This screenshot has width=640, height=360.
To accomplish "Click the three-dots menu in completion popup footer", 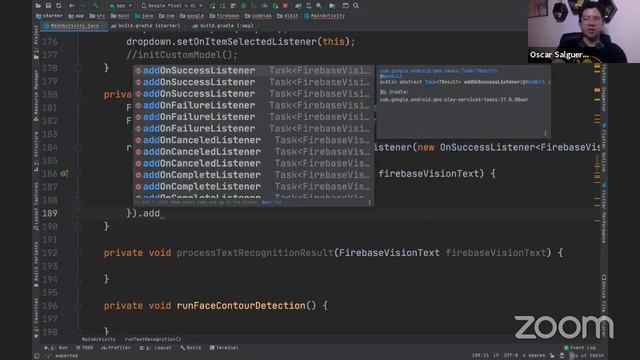I will (369, 202).
